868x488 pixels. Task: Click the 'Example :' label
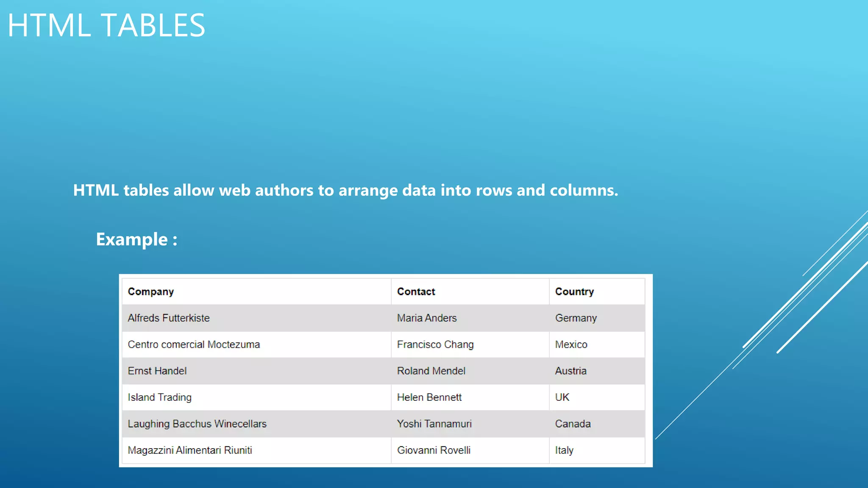pyautogui.click(x=136, y=239)
